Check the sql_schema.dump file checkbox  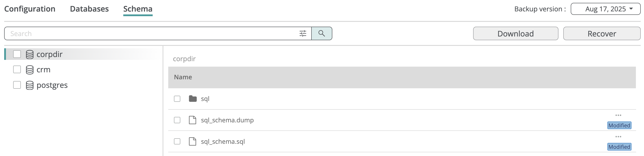177,120
